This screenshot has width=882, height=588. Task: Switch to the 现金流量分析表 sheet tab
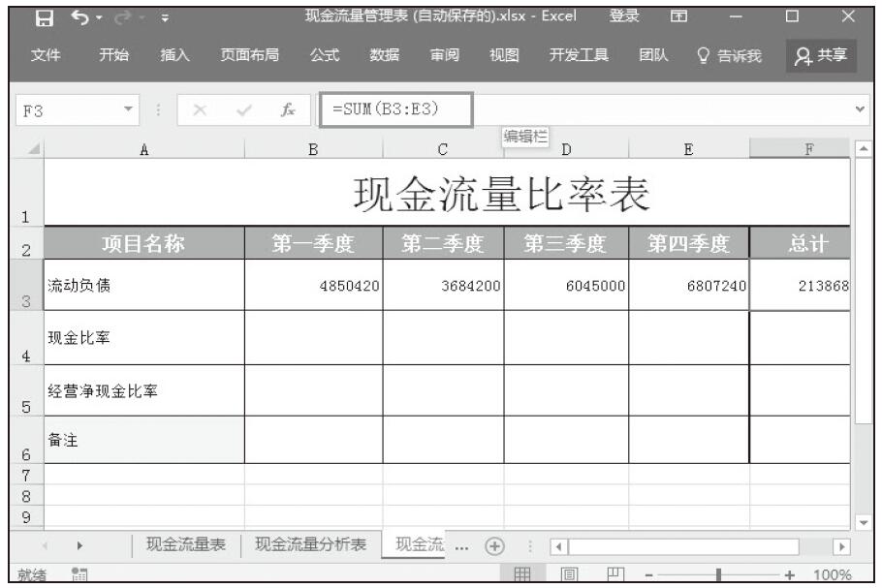click(x=310, y=544)
